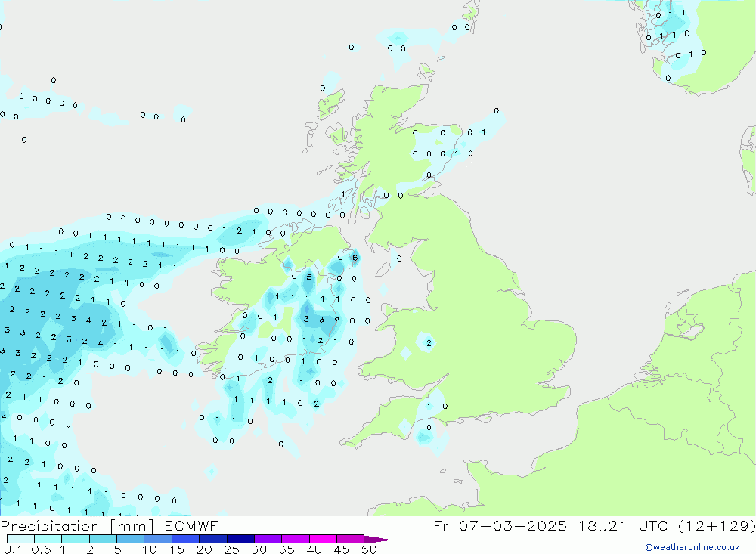The height and width of the screenshot is (554, 756).
Task: Open the weatheronline.co.uk link
Action: pos(692,547)
